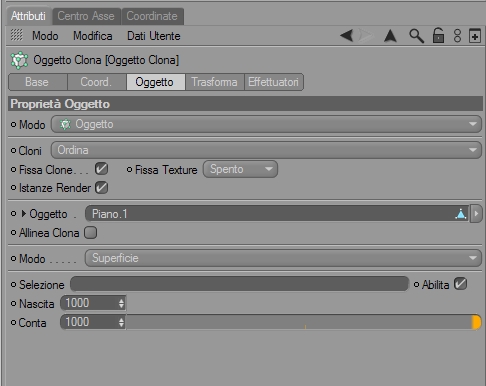Toggle the Istanze Render checkbox
486x386 pixels.
pyautogui.click(x=101, y=188)
